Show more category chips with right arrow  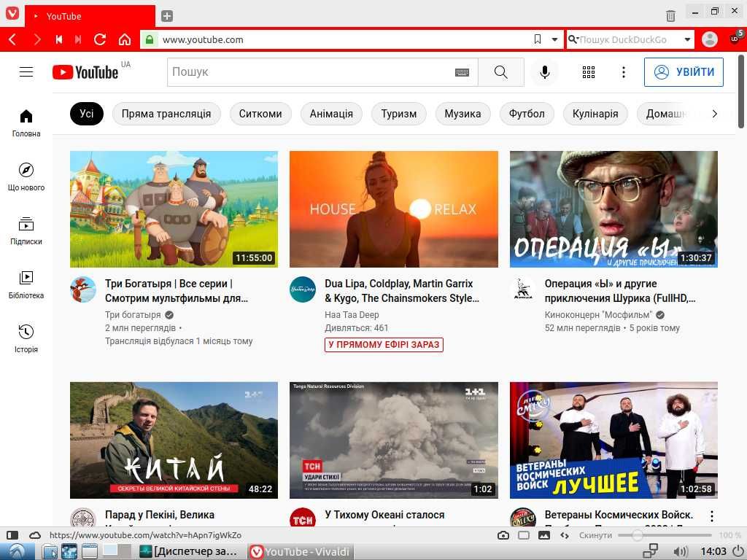[714, 114]
